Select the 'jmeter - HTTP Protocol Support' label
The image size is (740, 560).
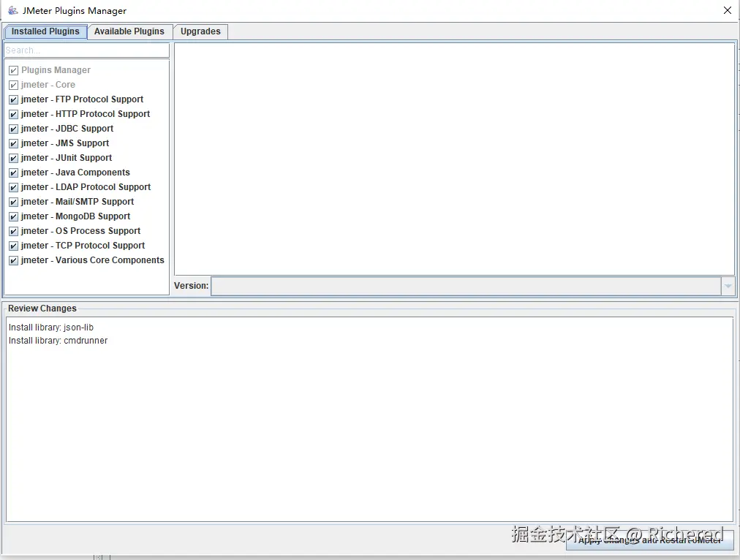pos(86,114)
